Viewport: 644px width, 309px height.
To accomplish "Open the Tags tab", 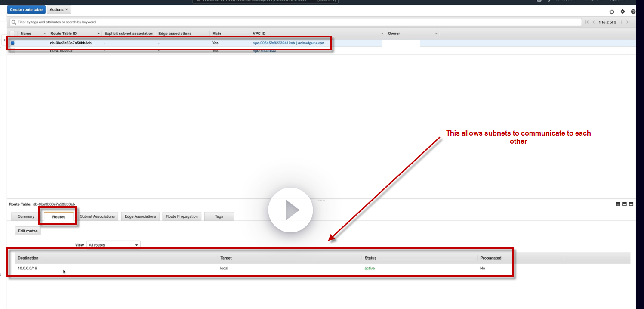I will [x=219, y=216].
